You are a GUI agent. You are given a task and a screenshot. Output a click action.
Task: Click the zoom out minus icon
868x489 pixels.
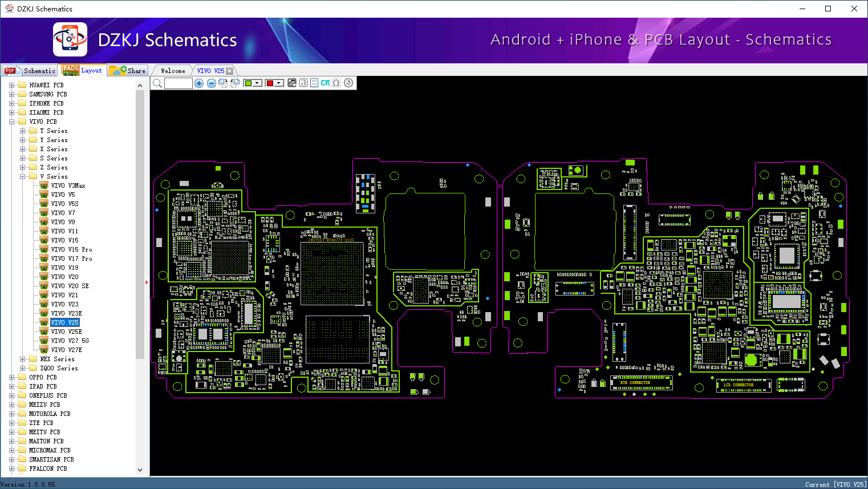point(211,83)
